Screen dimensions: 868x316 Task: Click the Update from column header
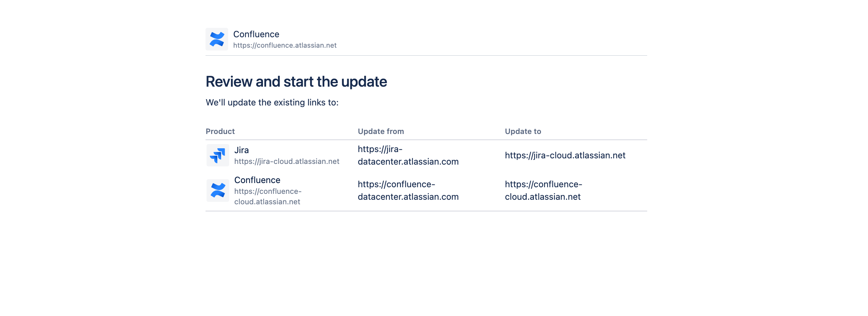pyautogui.click(x=381, y=131)
